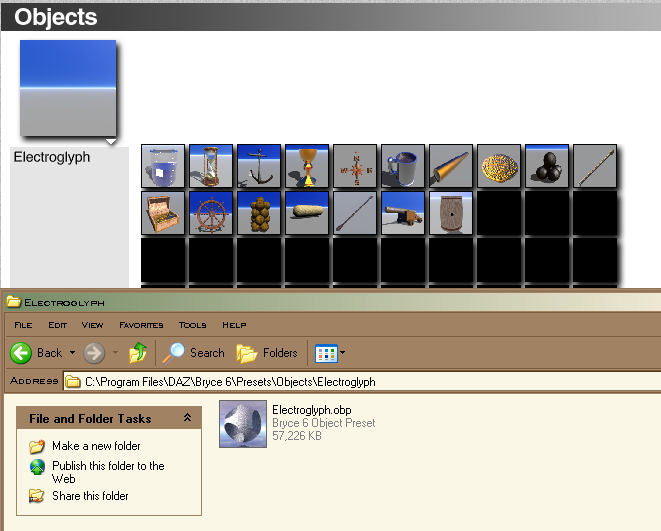
Task: Select the stacked cannonballs preset
Action: [547, 166]
